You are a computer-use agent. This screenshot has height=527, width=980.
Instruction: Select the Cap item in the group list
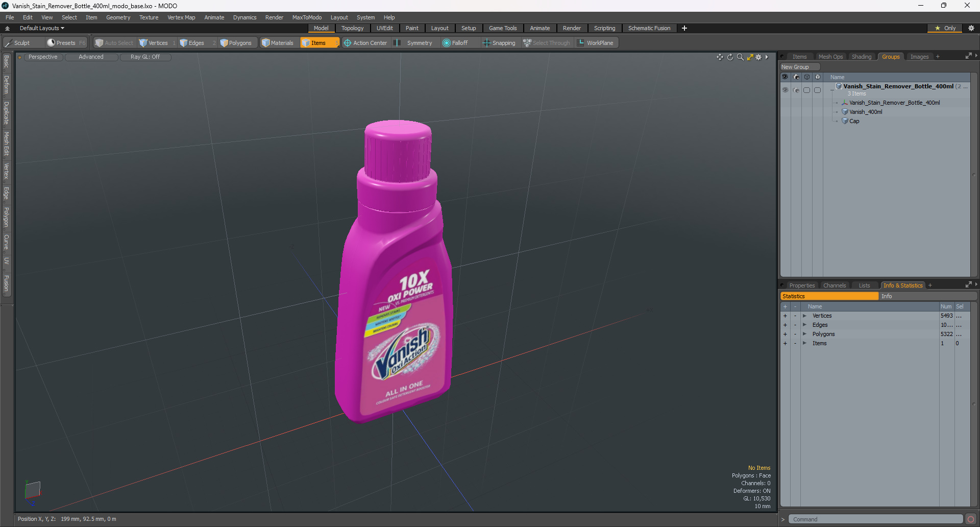tap(854, 121)
